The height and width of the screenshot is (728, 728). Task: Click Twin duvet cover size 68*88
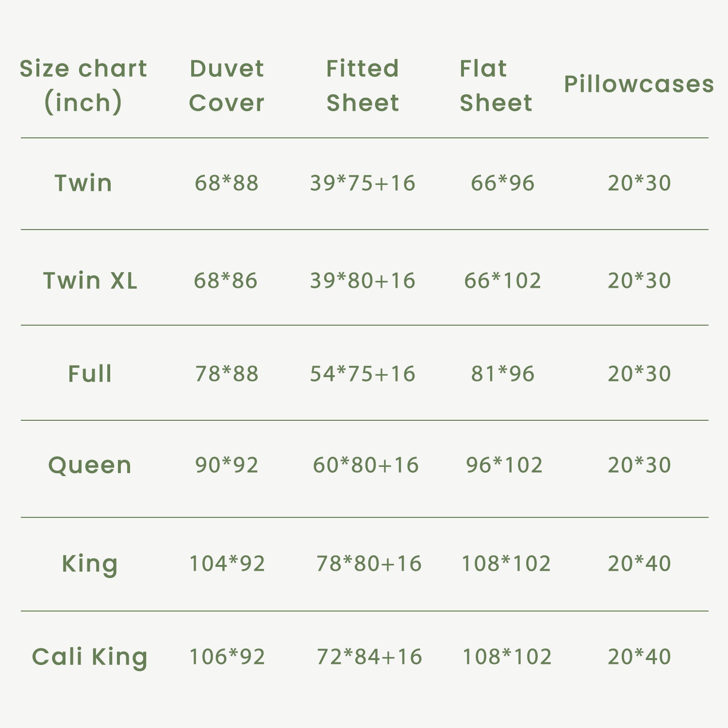[x=227, y=183]
